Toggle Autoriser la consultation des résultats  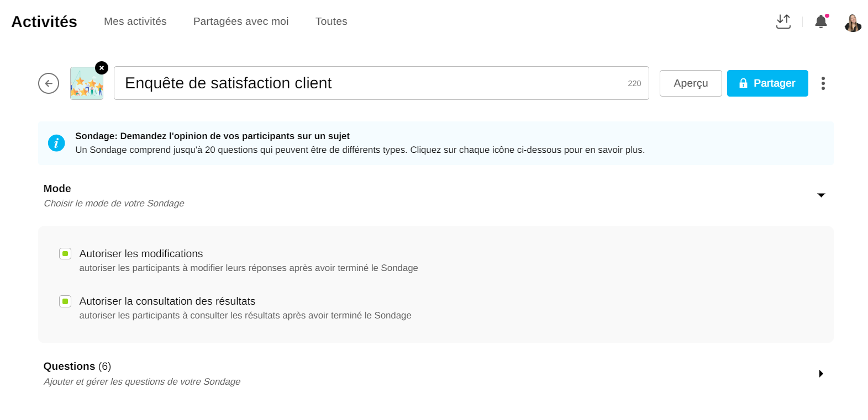[65, 301]
